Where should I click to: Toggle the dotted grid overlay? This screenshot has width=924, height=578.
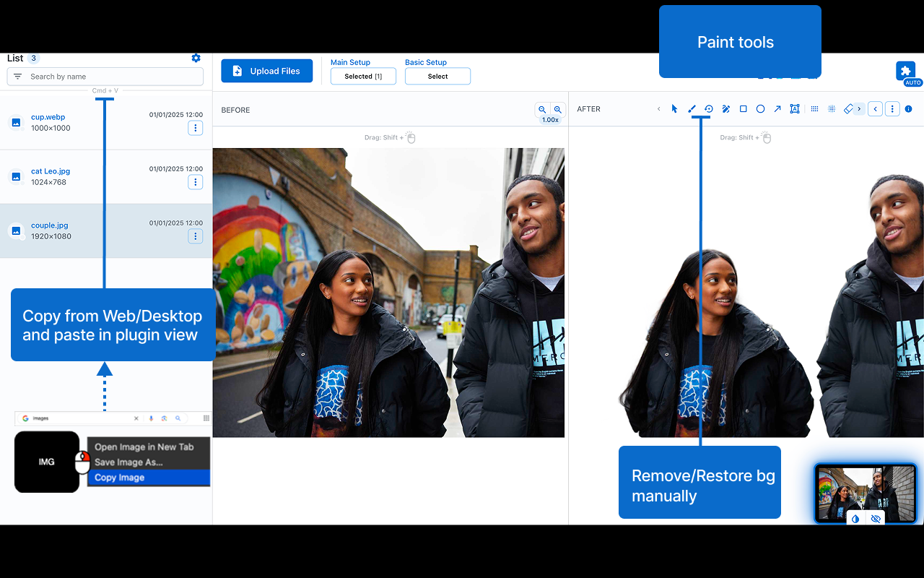click(814, 109)
